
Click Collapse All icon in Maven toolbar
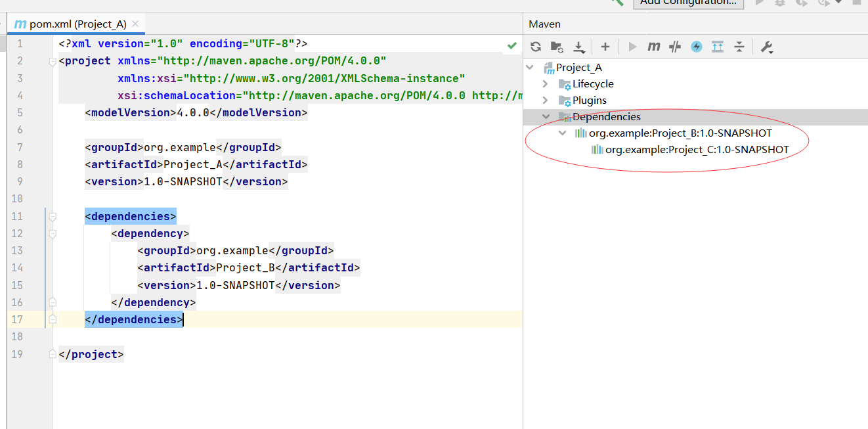pos(739,47)
